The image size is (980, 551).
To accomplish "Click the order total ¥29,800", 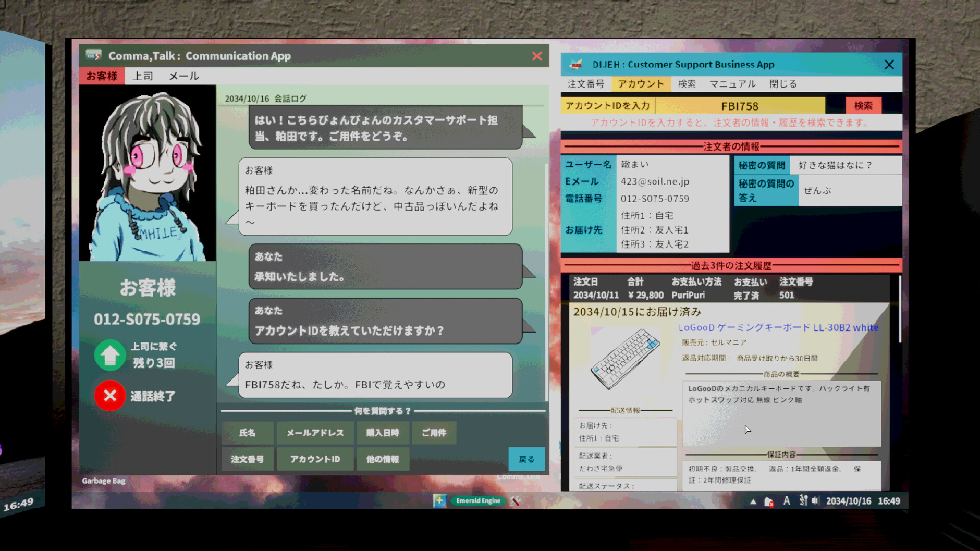I will click(x=646, y=295).
